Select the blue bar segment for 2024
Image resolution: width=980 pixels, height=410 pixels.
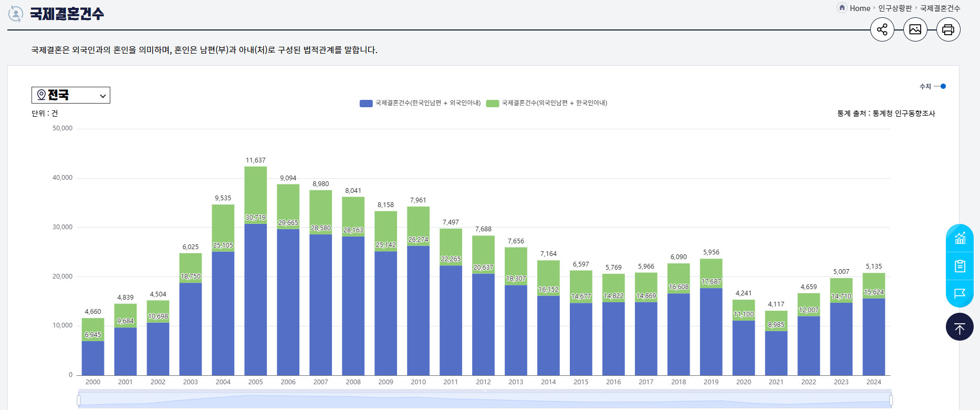click(874, 337)
